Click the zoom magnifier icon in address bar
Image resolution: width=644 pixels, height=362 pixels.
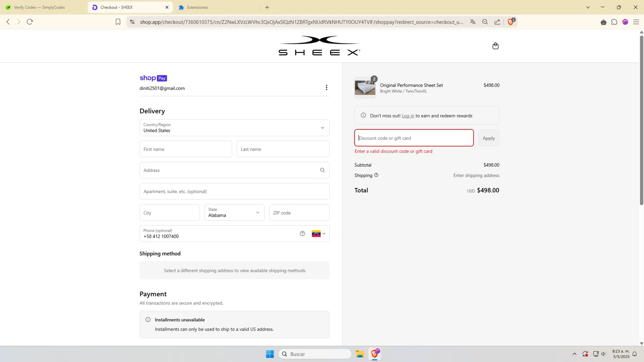pyautogui.click(x=485, y=22)
